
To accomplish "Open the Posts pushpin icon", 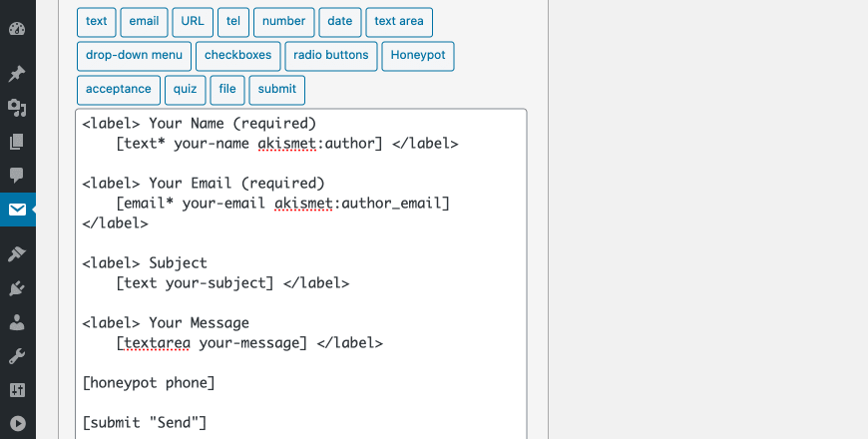I will coord(17,74).
